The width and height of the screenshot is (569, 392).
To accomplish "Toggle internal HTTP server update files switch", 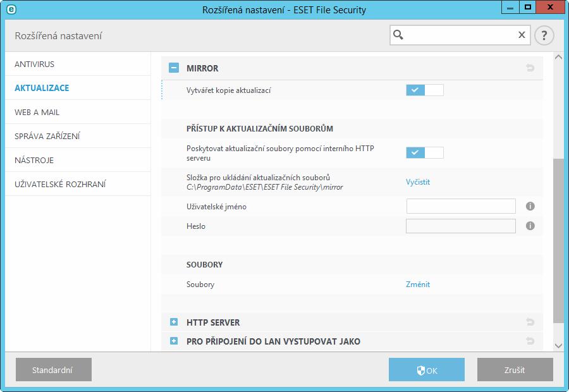I will (425, 152).
